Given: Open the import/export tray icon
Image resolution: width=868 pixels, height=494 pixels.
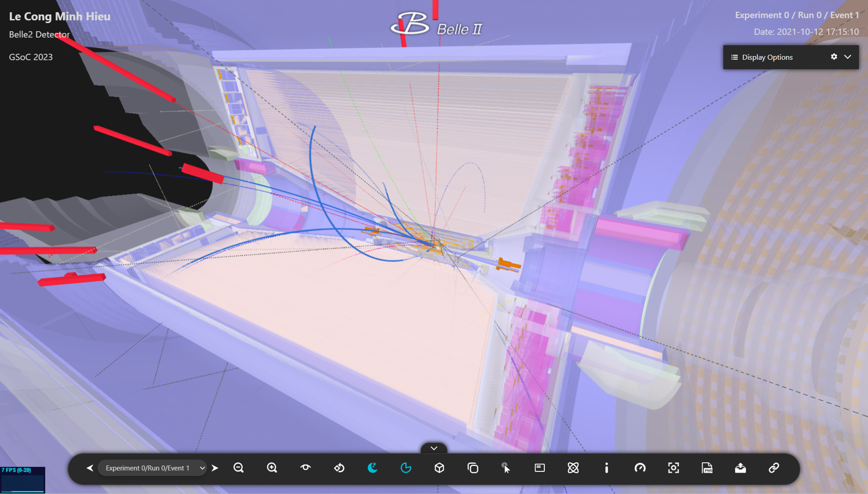Looking at the screenshot, I should [741, 468].
